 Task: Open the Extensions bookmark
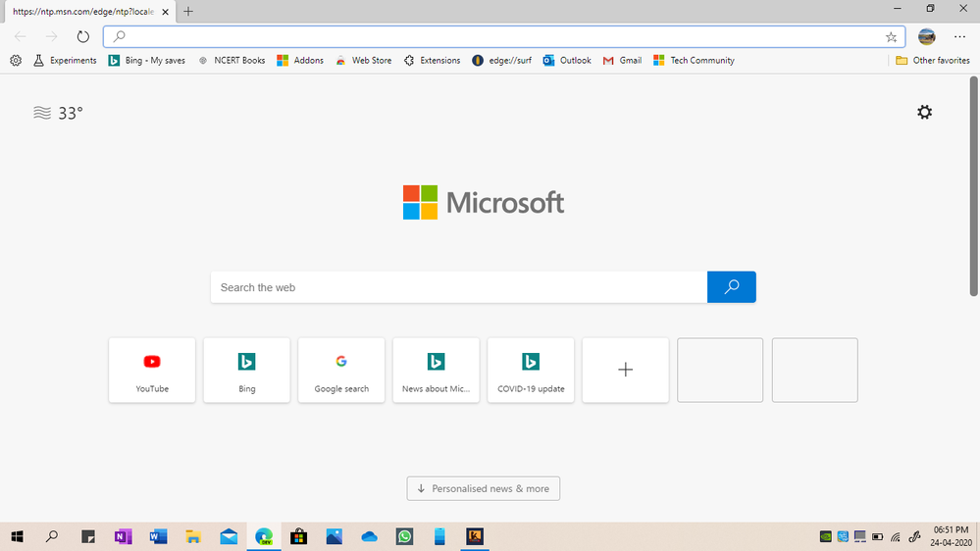(432, 61)
